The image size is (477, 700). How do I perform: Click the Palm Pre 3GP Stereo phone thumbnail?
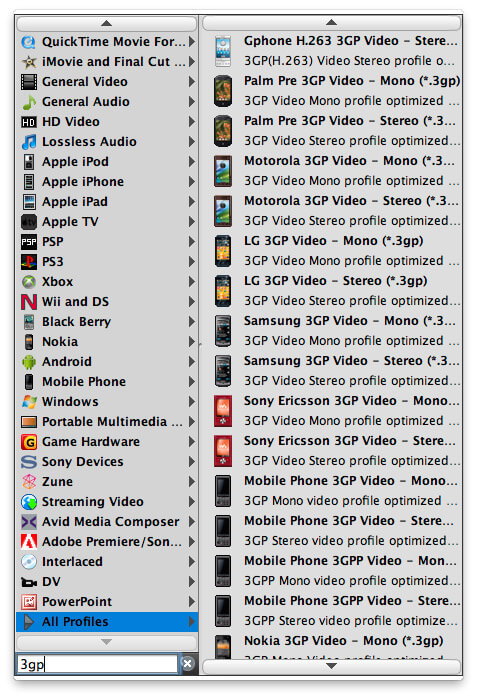coord(223,131)
